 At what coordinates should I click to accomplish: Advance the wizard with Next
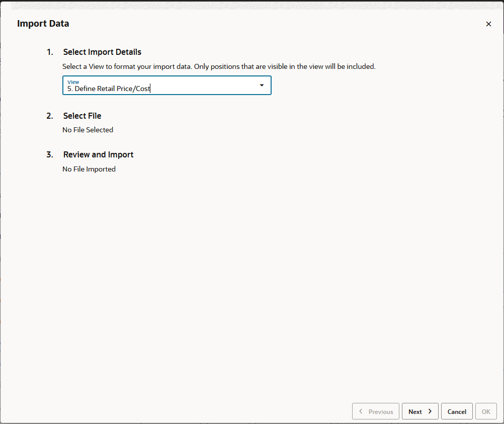[x=420, y=411]
